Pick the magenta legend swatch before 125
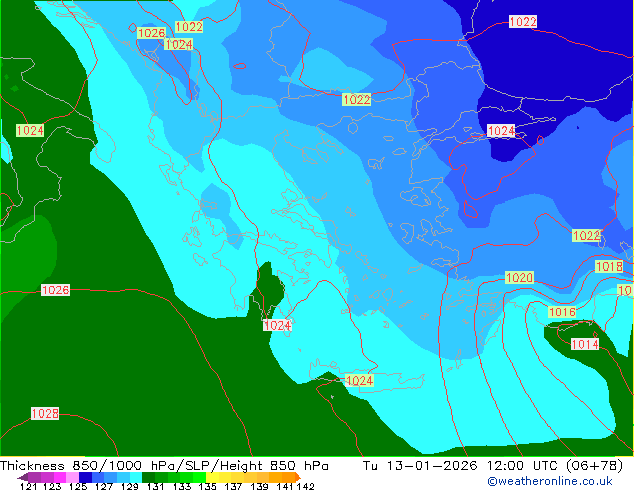 tap(59, 477)
